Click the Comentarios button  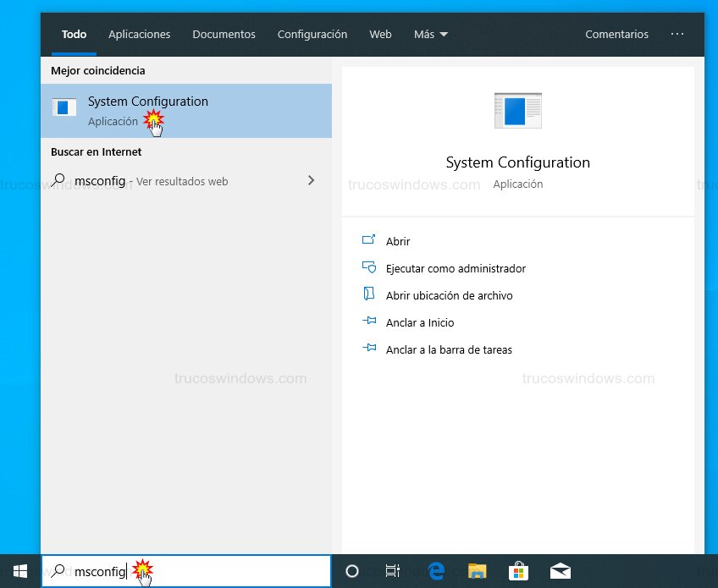point(616,34)
